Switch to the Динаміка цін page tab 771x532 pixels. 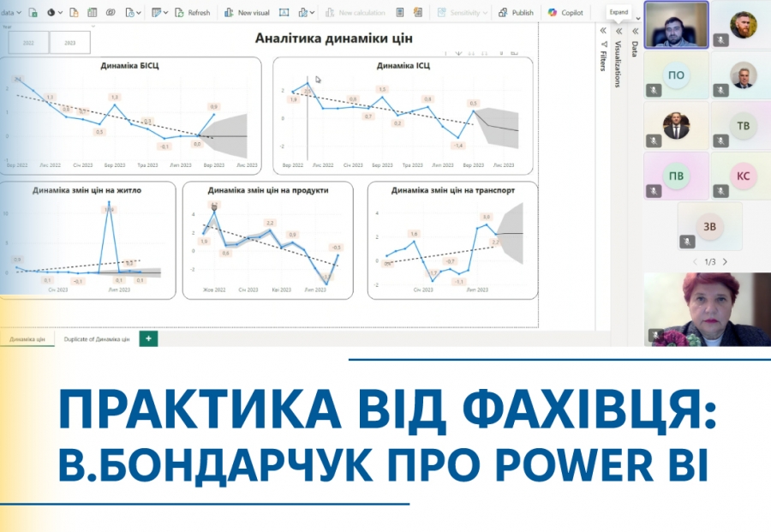coord(27,339)
